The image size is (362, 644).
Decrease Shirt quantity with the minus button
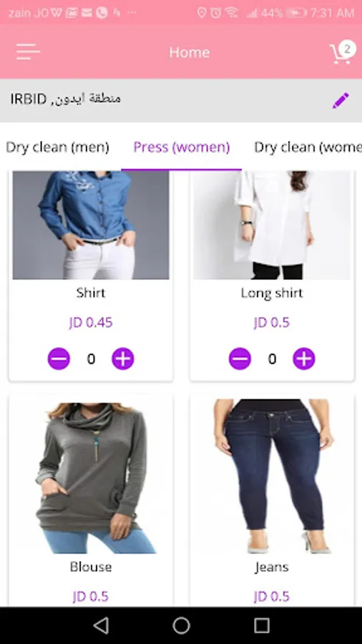coord(59,359)
